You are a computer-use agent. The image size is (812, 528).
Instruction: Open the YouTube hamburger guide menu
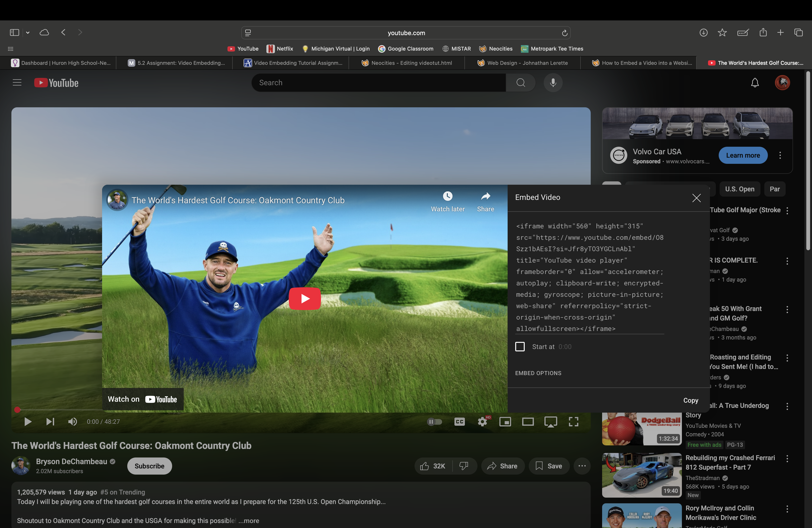(x=17, y=83)
